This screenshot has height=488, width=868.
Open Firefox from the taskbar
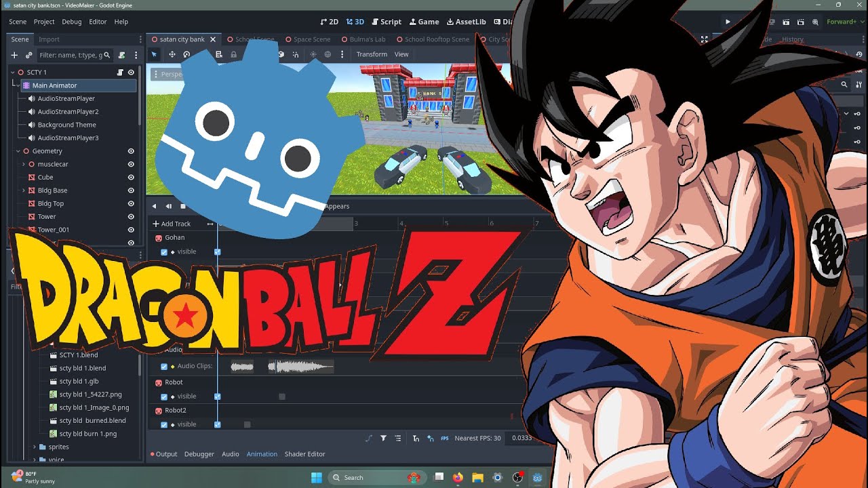pos(458,477)
